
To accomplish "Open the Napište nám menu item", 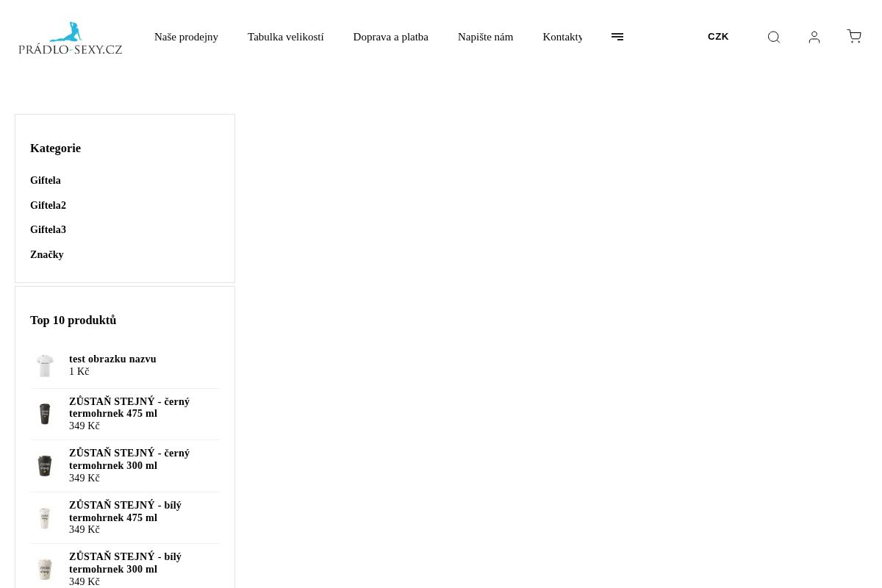I will [485, 37].
